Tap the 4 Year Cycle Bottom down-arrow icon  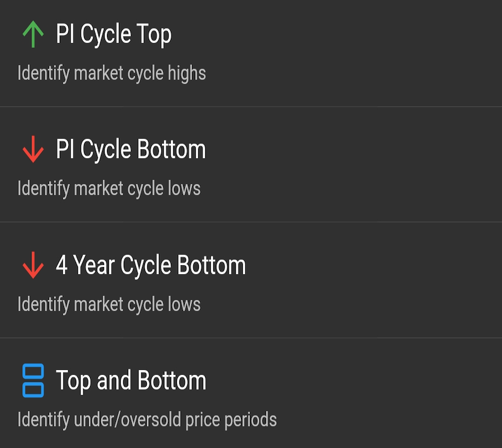pos(33,266)
